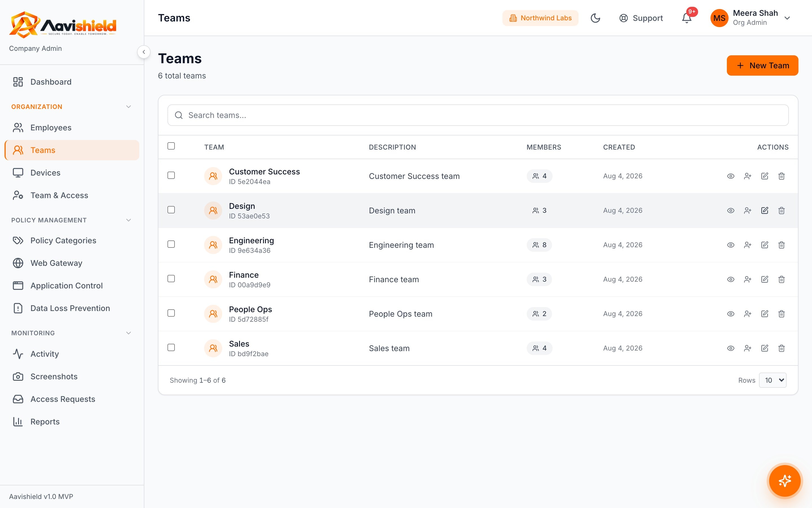Screen dimensions: 812x508
Task: Check the Sales row checkbox
Action: coord(171,347)
